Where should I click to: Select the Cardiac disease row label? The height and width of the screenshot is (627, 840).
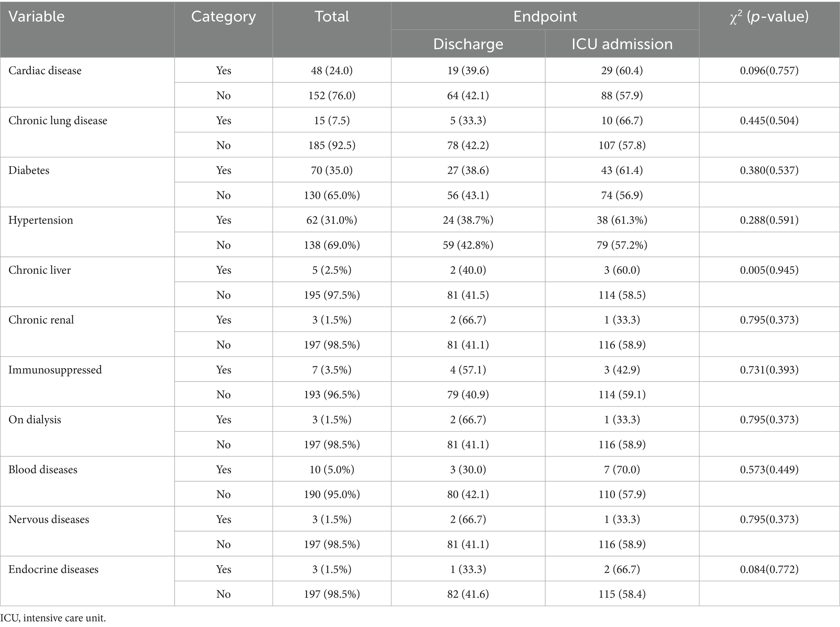(x=45, y=71)
